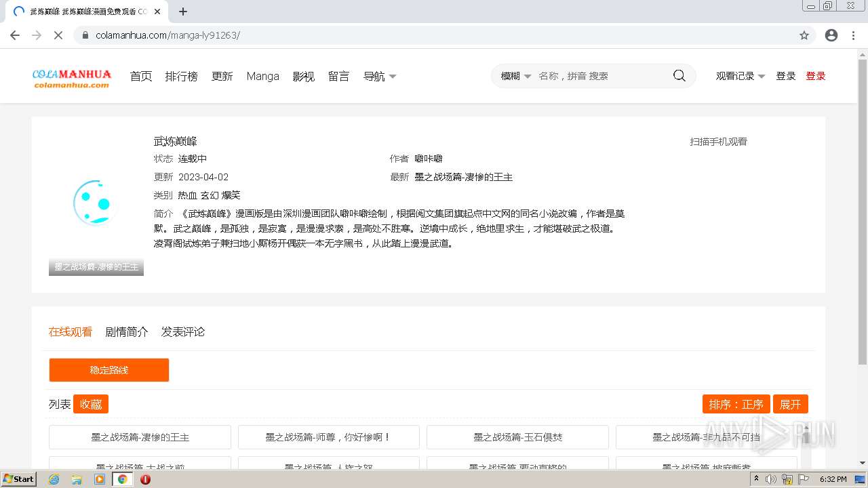The image size is (868, 488).
Task: Bookmark page with the star icon
Action: click(x=804, y=35)
